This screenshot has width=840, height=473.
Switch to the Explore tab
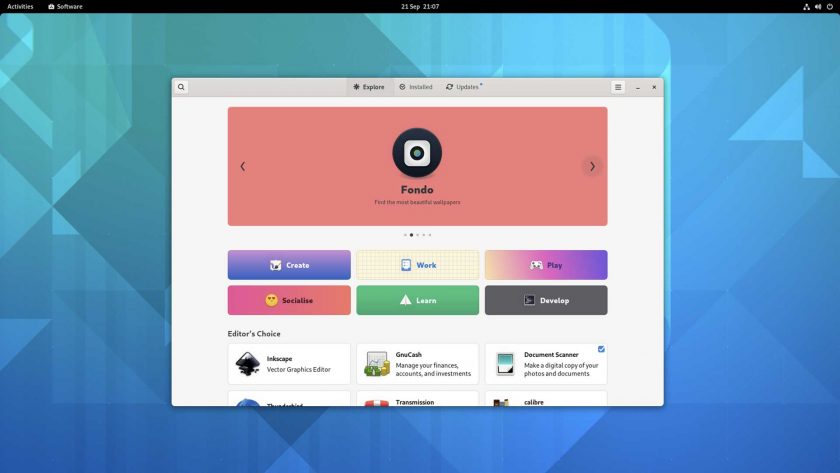coord(369,87)
